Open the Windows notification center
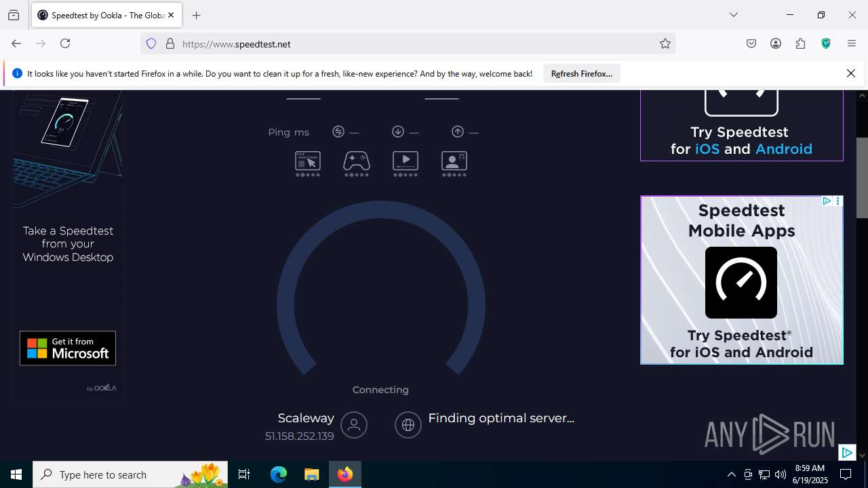 point(846,474)
